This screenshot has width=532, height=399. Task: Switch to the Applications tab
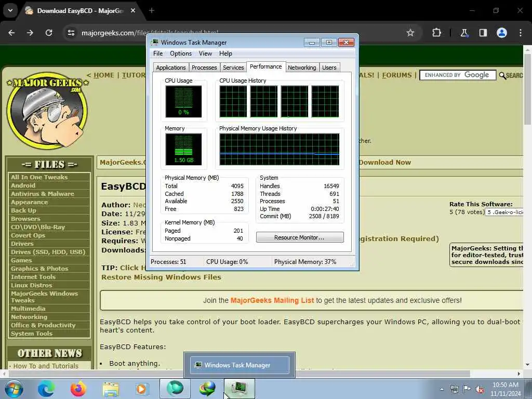(170, 68)
